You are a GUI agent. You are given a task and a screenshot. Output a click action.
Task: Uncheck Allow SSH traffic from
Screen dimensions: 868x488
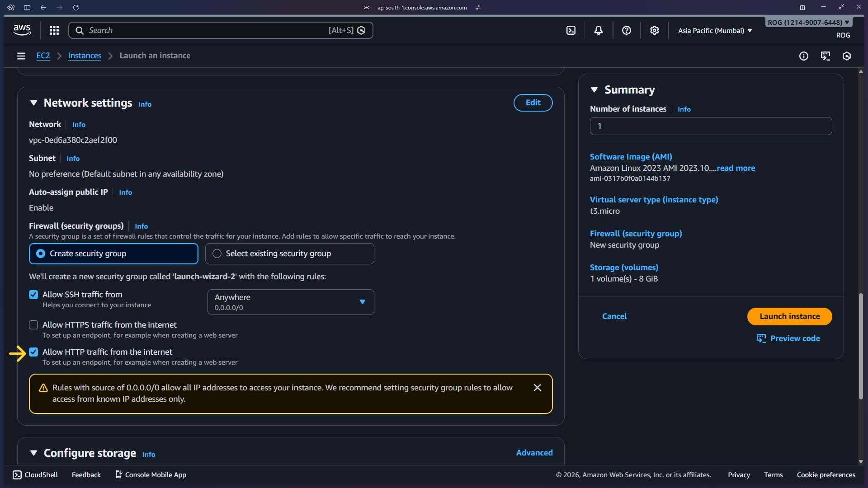(x=33, y=294)
